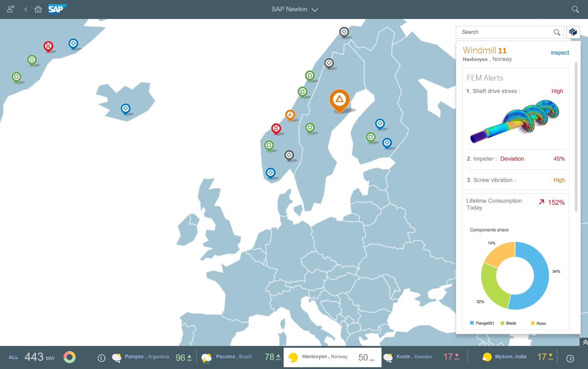Click the inspect link for Windmill 11
This screenshot has width=588, height=369.
tap(560, 53)
